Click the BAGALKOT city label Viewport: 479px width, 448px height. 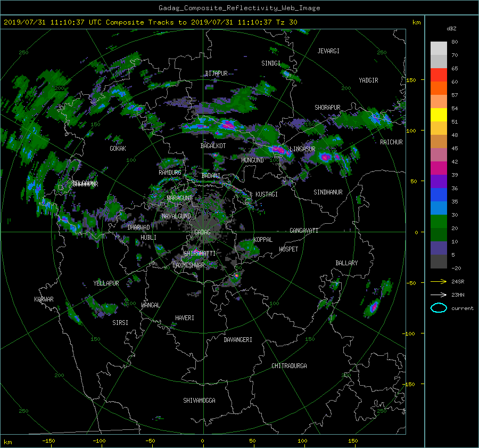(x=213, y=146)
